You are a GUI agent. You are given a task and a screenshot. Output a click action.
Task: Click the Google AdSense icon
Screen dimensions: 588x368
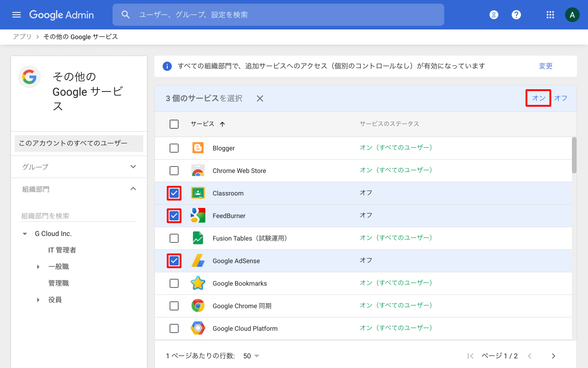(198, 261)
